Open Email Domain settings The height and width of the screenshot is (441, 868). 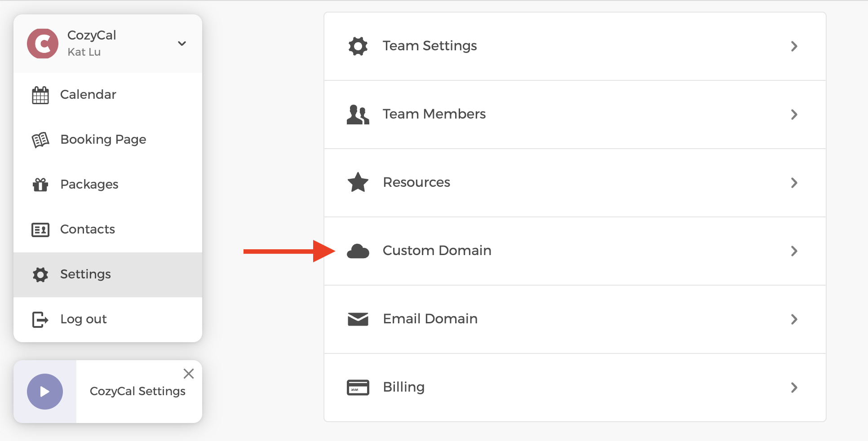[x=575, y=319]
